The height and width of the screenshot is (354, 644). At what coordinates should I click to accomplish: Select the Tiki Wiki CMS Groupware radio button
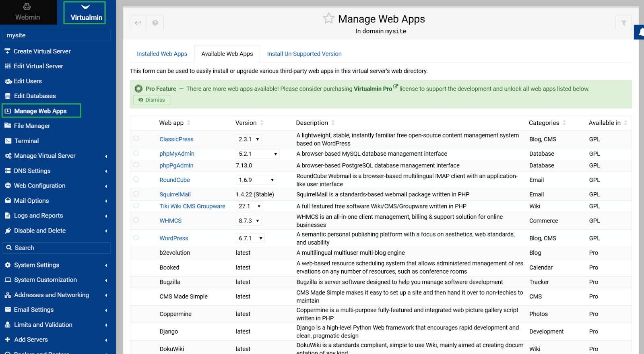pos(136,206)
